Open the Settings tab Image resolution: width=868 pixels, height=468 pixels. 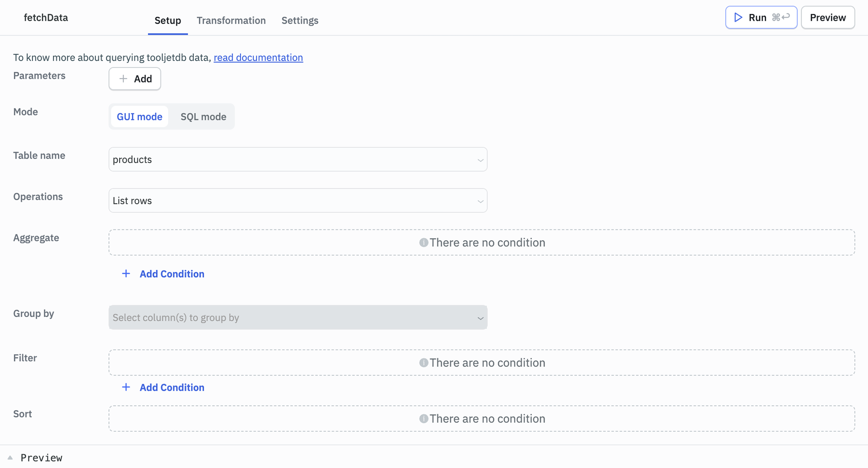[299, 20]
